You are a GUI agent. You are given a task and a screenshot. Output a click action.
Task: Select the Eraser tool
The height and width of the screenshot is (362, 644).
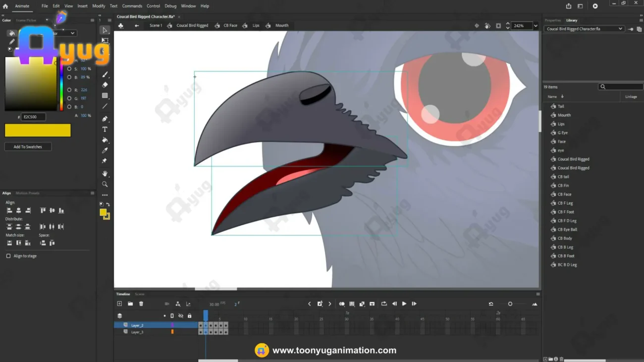[105, 85]
